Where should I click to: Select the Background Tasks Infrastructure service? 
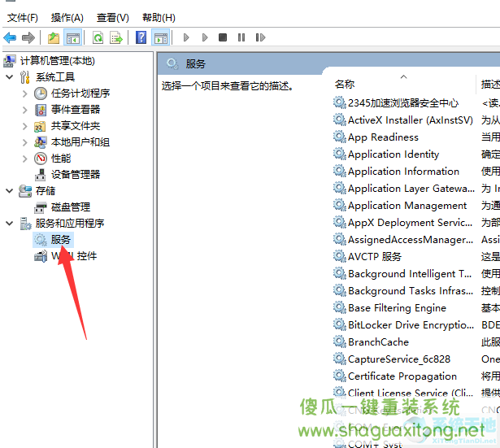coord(411,291)
